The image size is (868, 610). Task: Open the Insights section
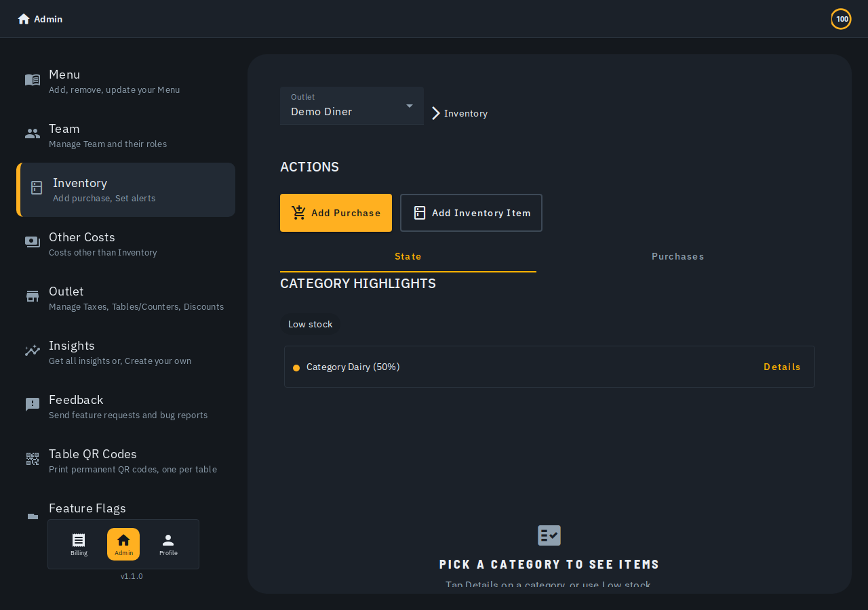point(126,352)
